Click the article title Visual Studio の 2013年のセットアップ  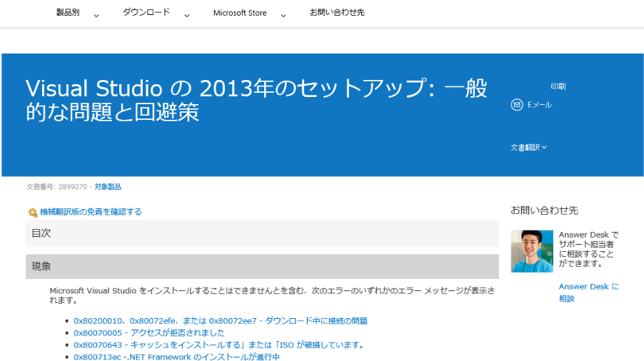[x=256, y=100]
